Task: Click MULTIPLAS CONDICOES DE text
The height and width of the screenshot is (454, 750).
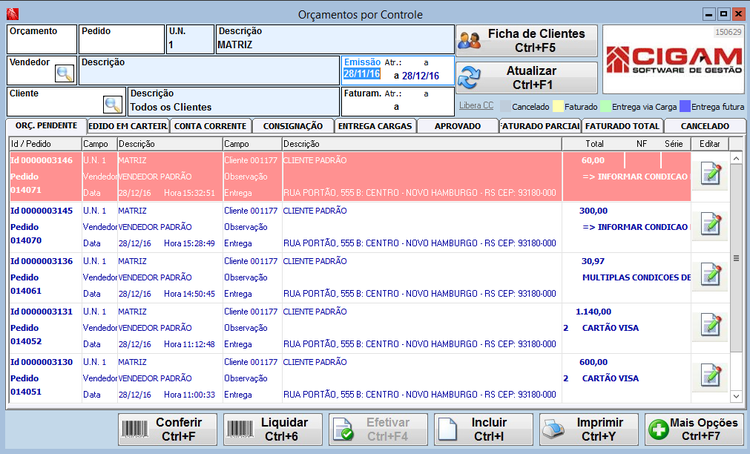Action: [x=637, y=277]
